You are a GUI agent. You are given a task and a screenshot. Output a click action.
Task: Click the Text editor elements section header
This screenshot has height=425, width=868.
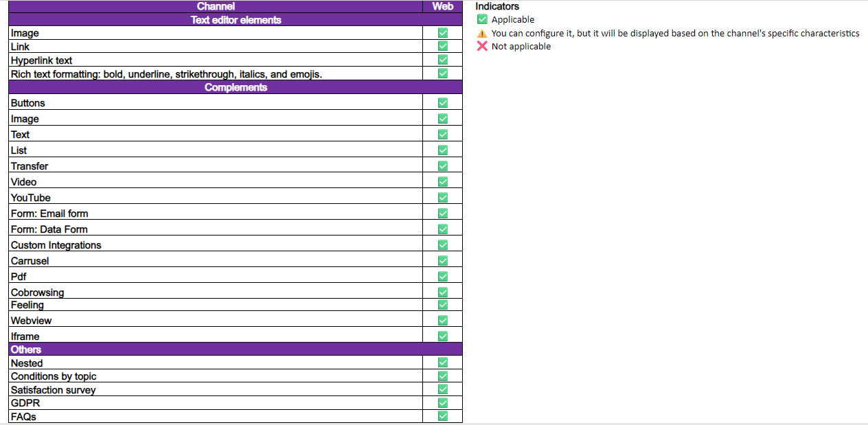click(236, 20)
